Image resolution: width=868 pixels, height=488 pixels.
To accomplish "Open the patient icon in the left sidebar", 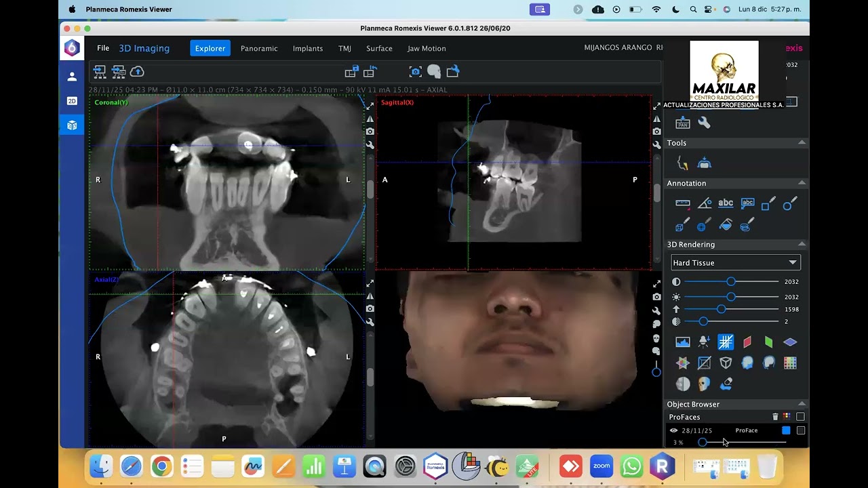I will (x=72, y=77).
